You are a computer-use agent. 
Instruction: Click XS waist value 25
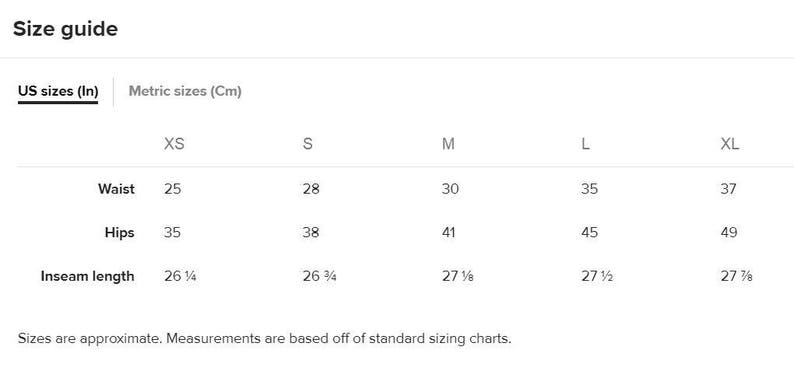(x=172, y=189)
